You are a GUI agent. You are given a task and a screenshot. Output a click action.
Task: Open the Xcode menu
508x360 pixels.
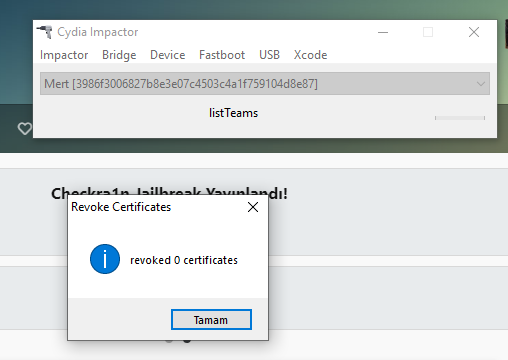click(310, 55)
